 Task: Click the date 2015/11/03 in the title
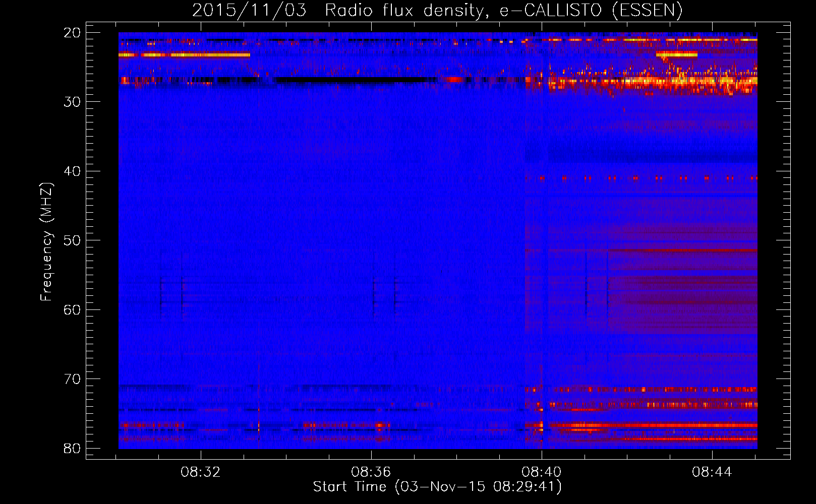(x=249, y=11)
